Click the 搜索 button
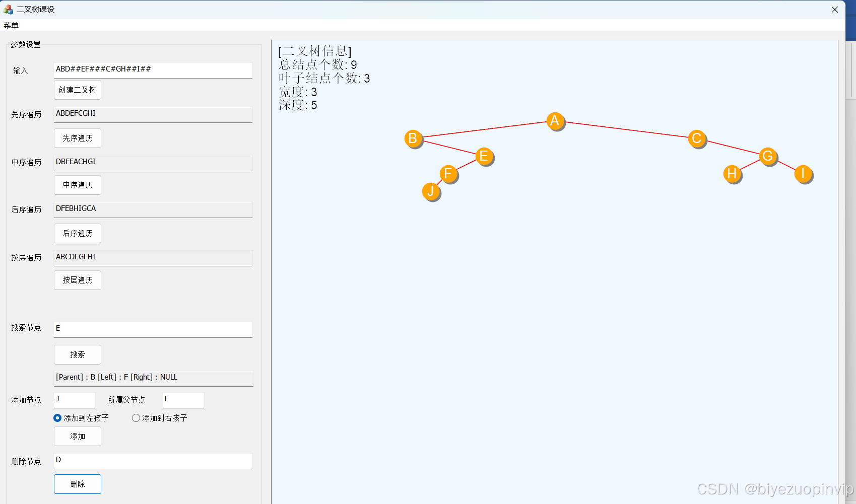This screenshot has height=504, width=856. (78, 355)
